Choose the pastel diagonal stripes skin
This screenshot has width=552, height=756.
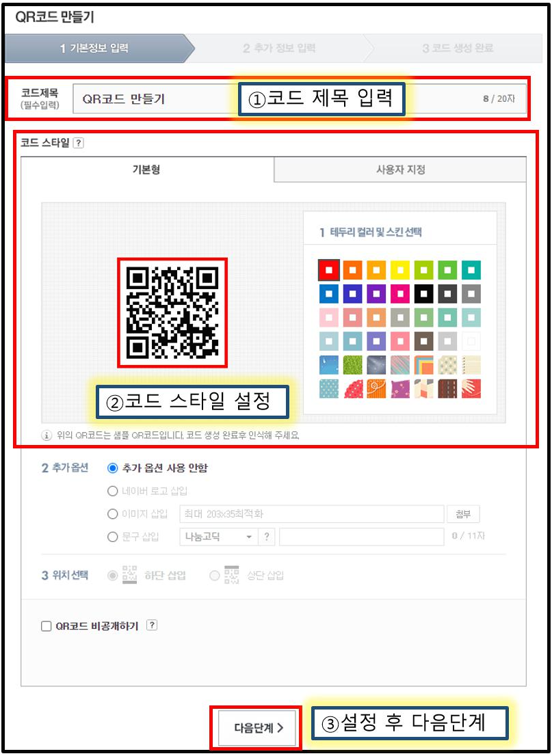click(x=400, y=365)
